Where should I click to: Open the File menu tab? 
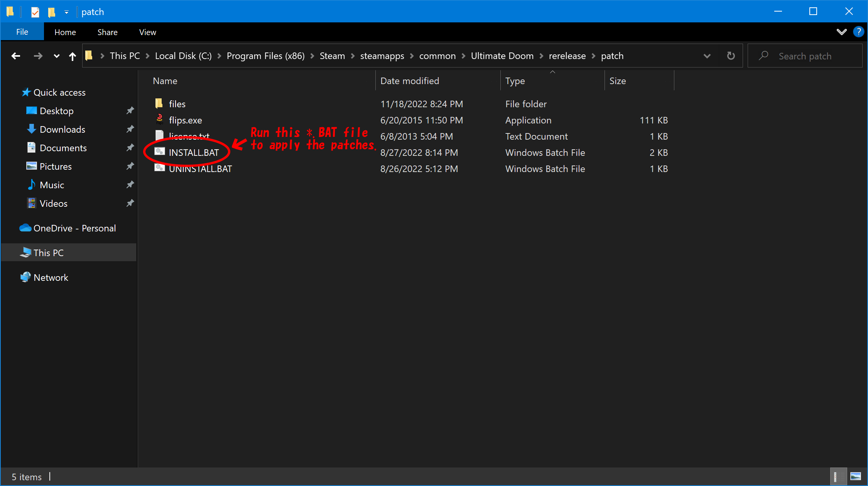[22, 32]
